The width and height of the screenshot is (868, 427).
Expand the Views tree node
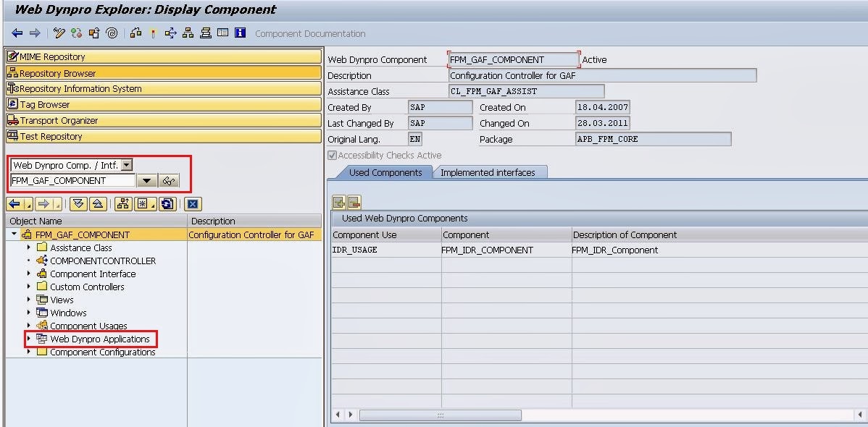29,300
